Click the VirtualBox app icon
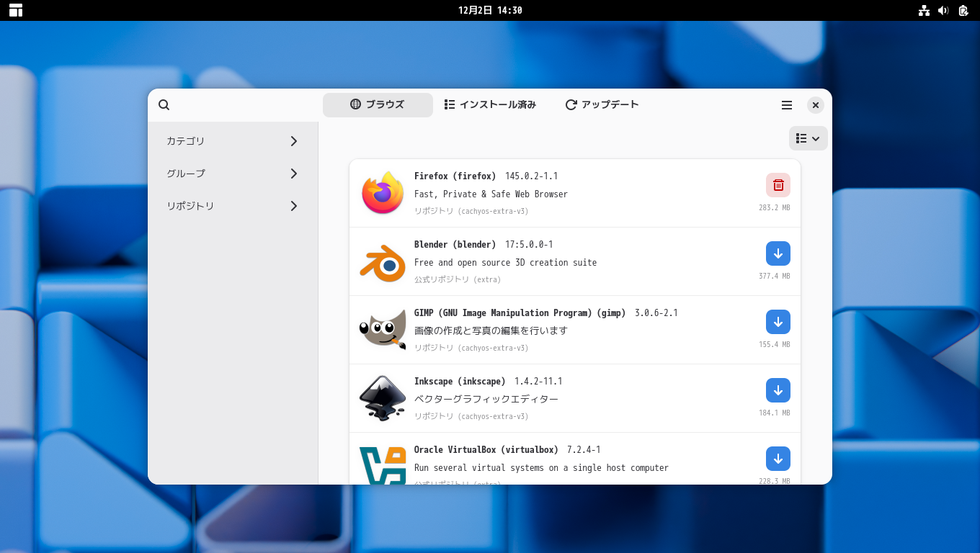Viewport: 980px width, 553px height. (x=383, y=465)
